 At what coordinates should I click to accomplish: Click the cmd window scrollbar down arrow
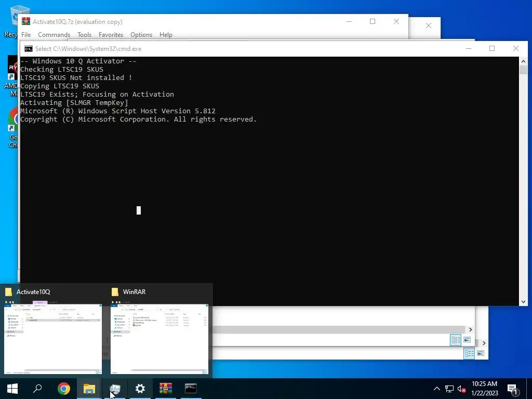523,301
